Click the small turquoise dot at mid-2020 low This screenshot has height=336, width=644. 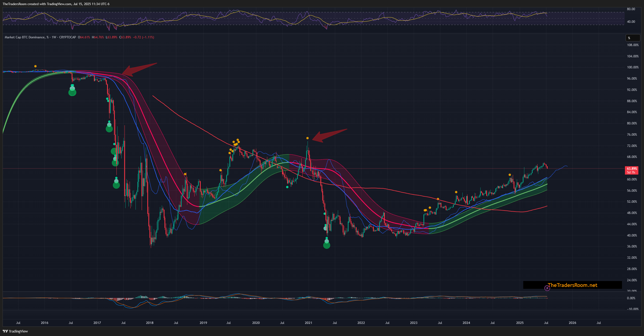tap(287, 187)
